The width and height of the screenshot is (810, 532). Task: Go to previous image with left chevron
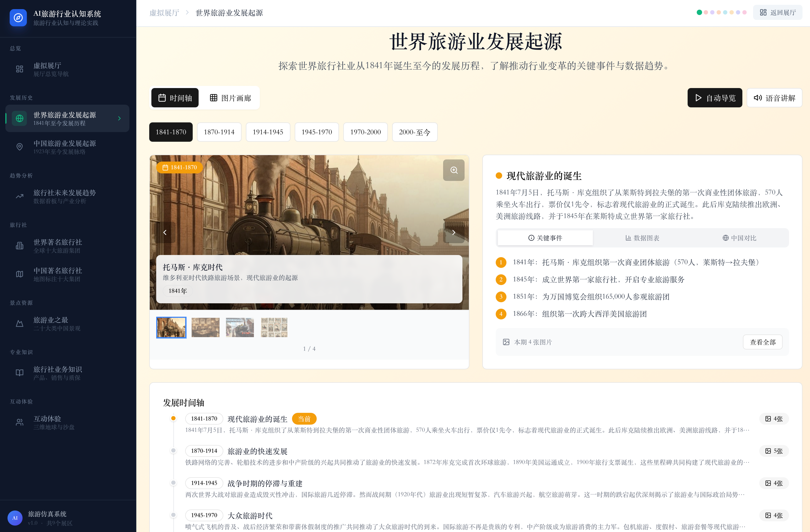[x=165, y=232]
